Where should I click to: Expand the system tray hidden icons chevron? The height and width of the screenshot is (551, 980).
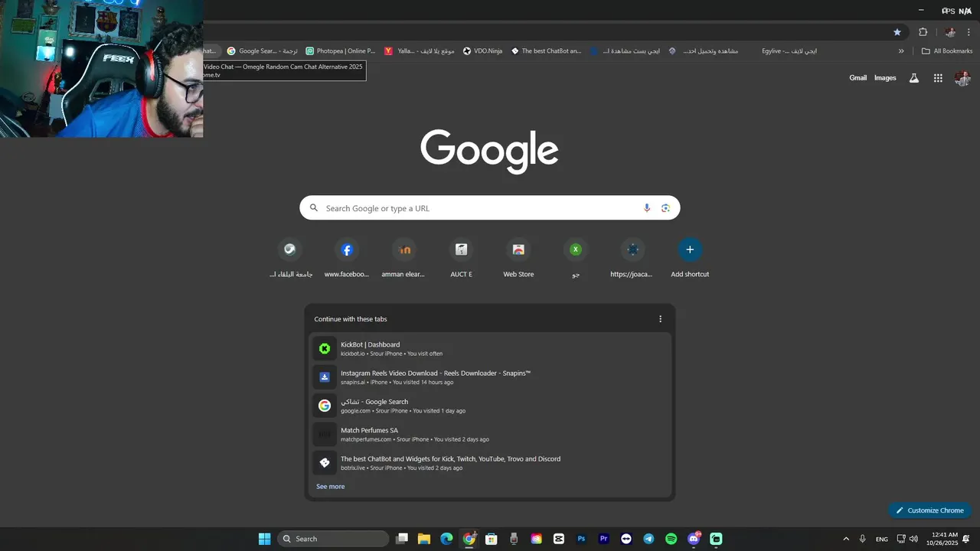click(846, 539)
